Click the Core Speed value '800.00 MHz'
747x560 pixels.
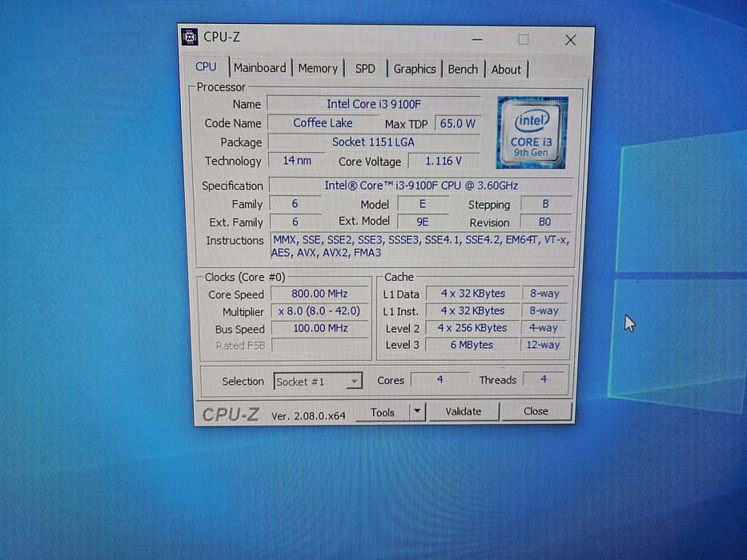click(x=319, y=294)
